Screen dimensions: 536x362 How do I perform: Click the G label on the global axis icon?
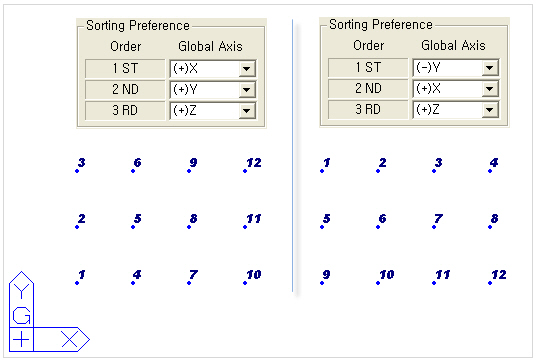(22, 316)
